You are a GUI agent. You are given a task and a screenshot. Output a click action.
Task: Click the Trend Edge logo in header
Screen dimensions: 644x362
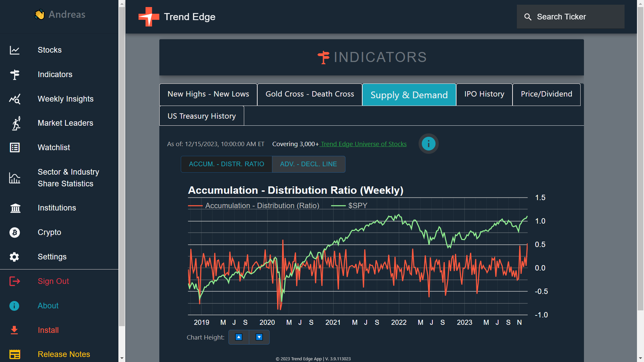click(x=149, y=17)
